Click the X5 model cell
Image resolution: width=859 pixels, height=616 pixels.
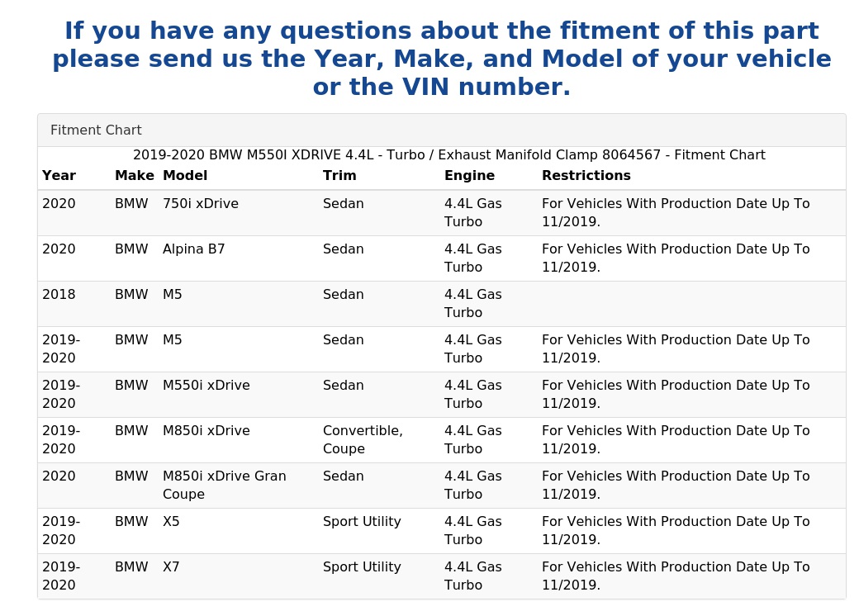tap(171, 521)
